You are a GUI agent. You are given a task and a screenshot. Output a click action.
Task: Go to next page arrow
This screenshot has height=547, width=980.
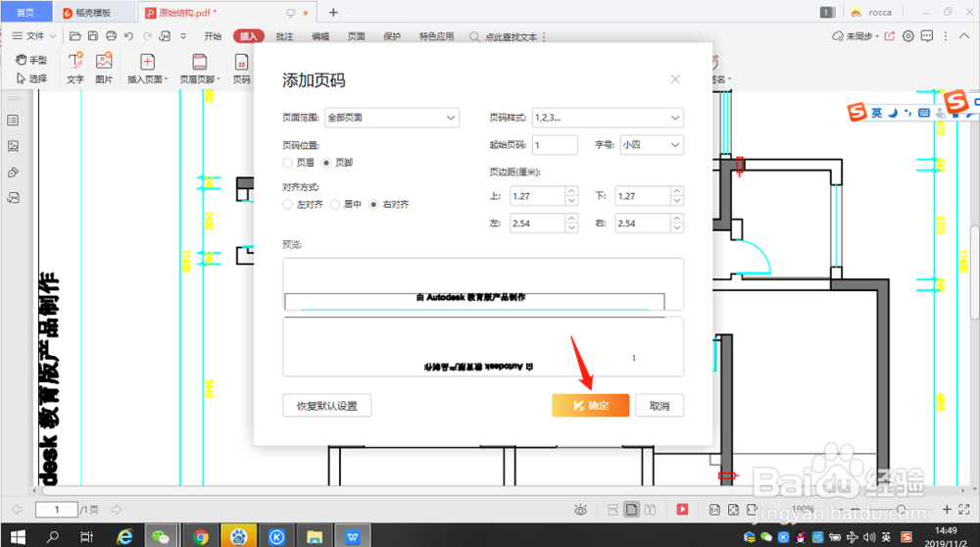117,510
